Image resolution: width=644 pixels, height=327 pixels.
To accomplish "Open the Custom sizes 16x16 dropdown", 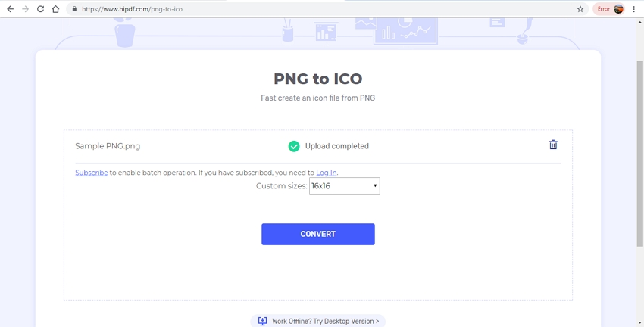I will [x=344, y=185].
